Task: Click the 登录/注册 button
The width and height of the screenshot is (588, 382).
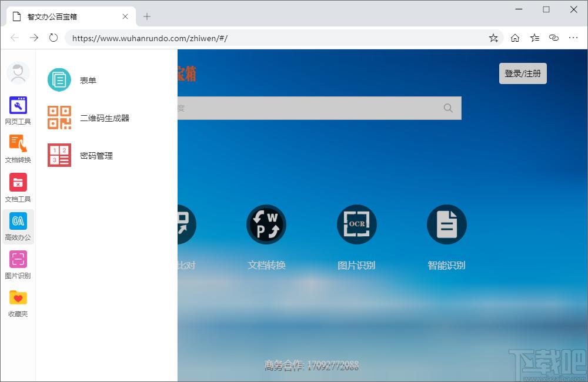Action: point(523,73)
